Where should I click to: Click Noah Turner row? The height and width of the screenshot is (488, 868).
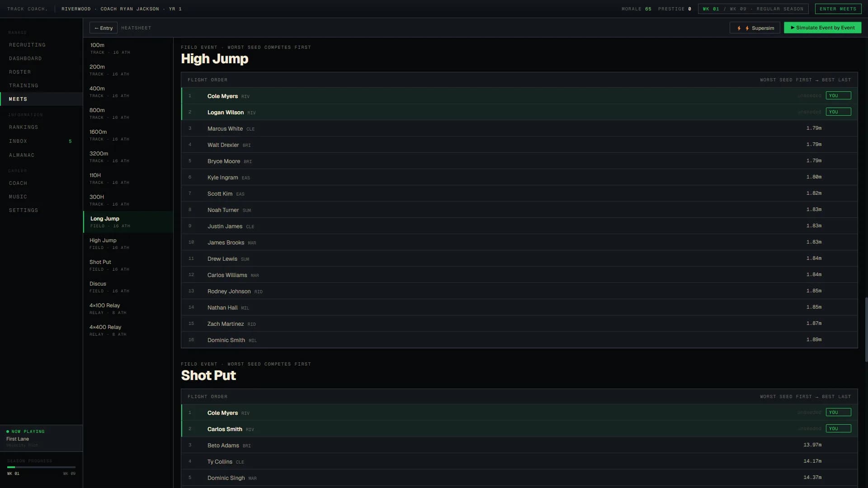point(519,210)
